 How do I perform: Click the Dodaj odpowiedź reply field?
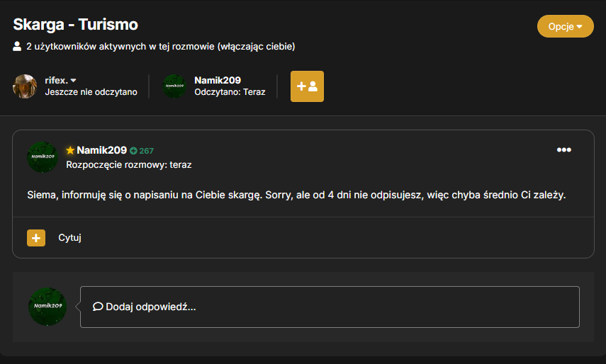pyautogui.click(x=330, y=307)
